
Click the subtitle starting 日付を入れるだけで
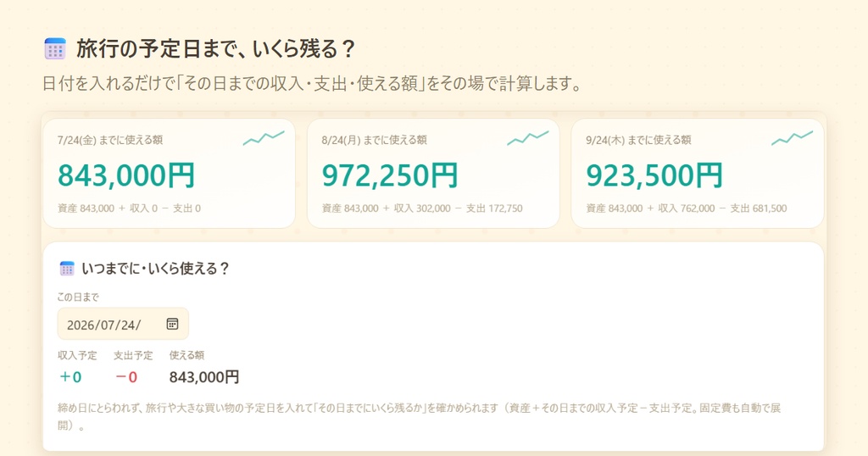coord(312,84)
